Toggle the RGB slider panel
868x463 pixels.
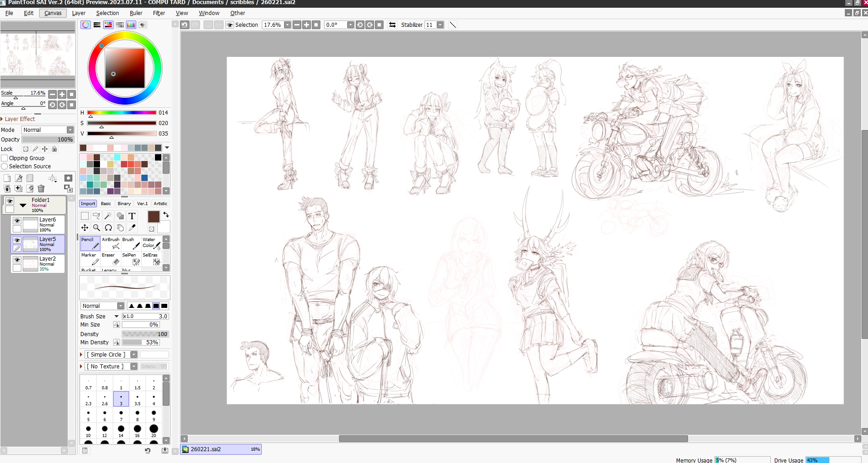pyautogui.click(x=97, y=25)
